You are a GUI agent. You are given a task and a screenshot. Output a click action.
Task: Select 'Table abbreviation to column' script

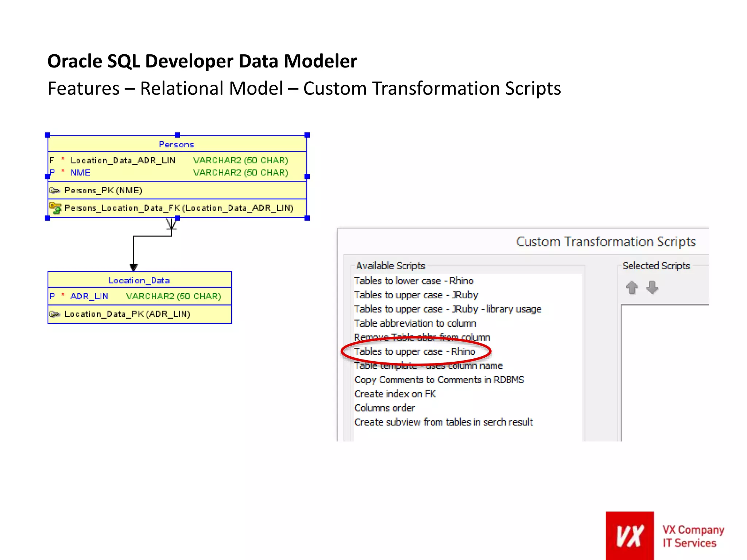(x=415, y=323)
